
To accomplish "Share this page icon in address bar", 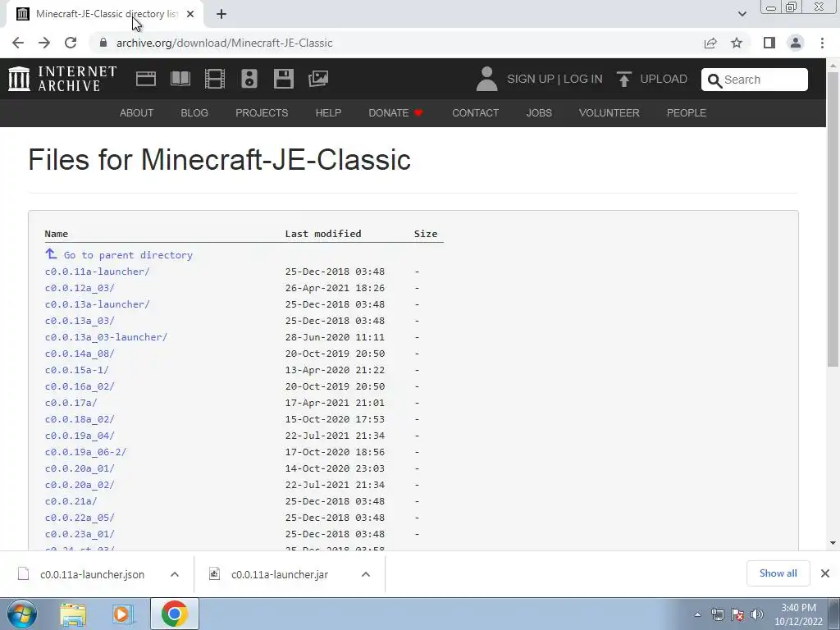I will (x=710, y=43).
